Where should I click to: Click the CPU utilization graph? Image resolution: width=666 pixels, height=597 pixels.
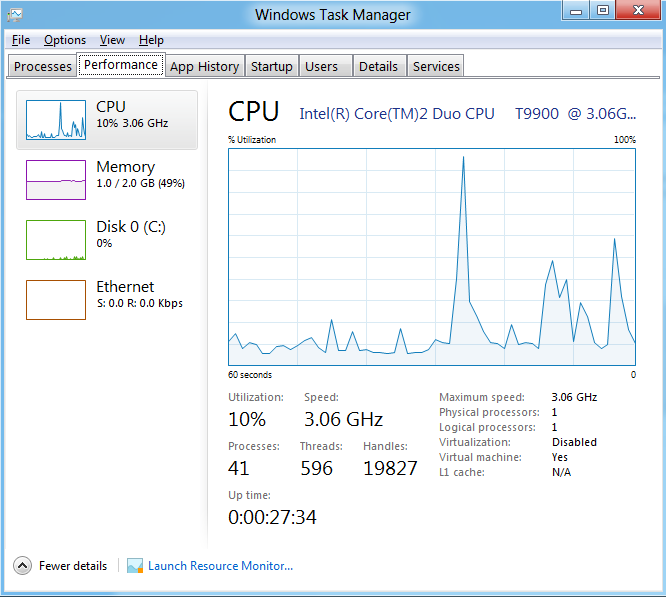tap(432, 257)
